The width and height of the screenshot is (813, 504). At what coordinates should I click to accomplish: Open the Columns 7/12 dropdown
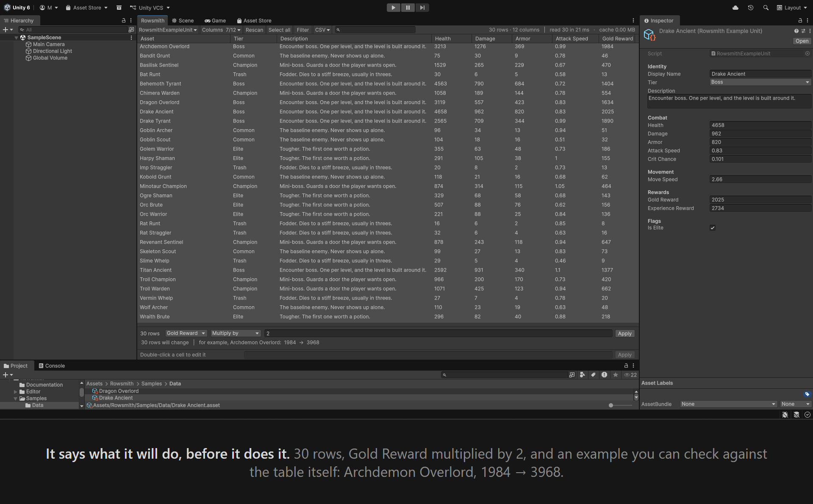click(221, 30)
